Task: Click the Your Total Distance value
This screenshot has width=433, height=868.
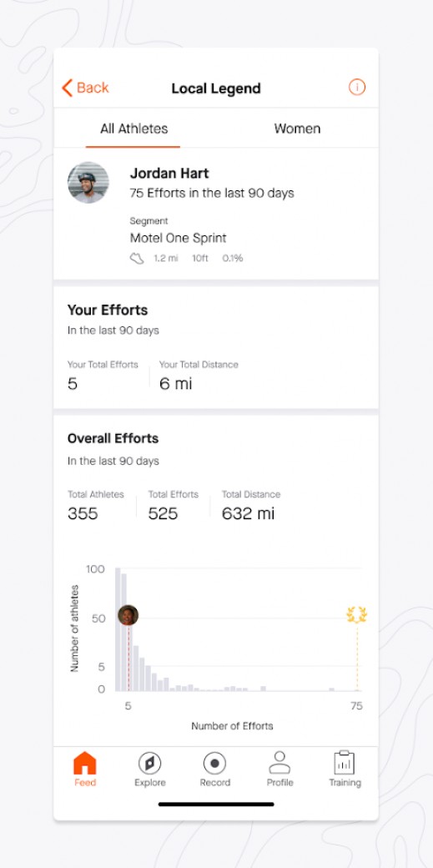Action: pyautogui.click(x=175, y=384)
